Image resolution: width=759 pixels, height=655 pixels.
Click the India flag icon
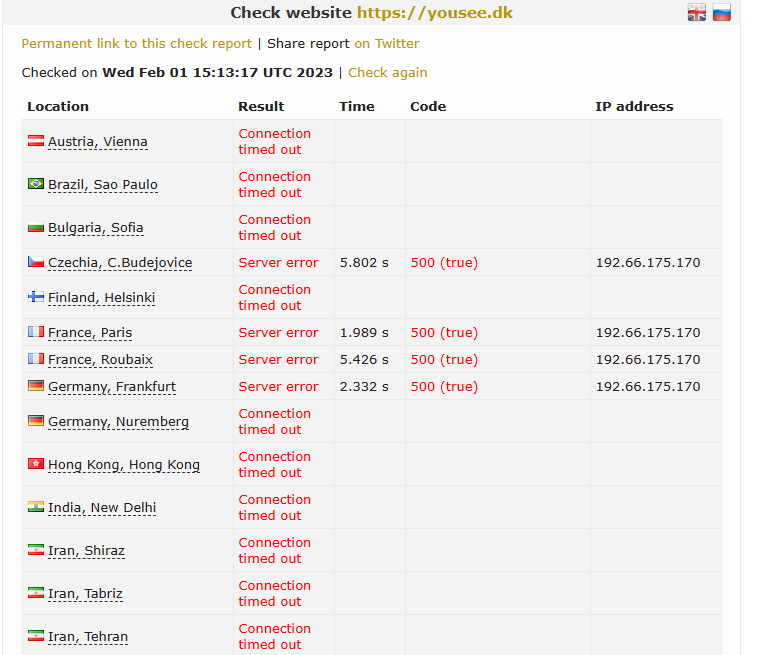[x=36, y=507]
